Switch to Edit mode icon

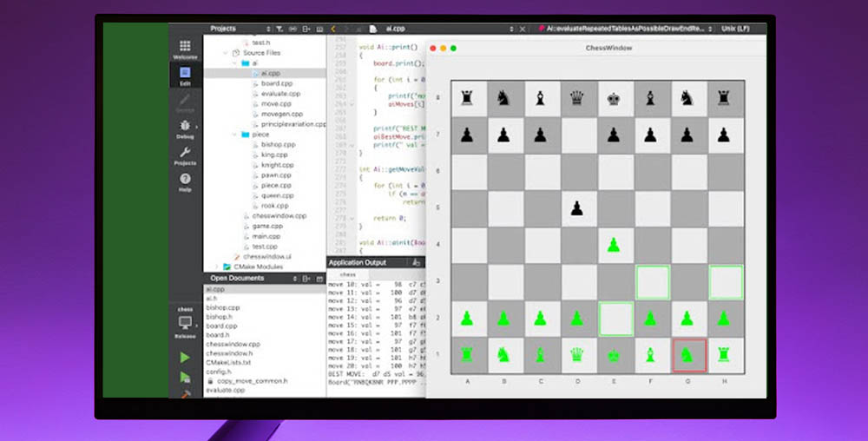[184, 76]
